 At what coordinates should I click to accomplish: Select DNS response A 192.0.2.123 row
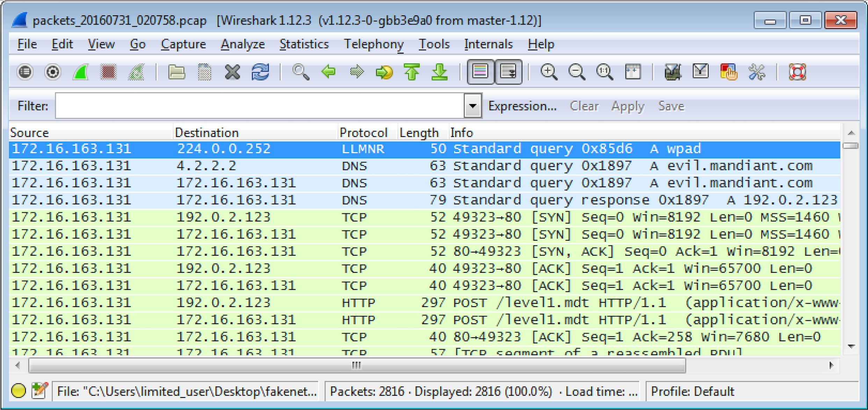(x=425, y=200)
